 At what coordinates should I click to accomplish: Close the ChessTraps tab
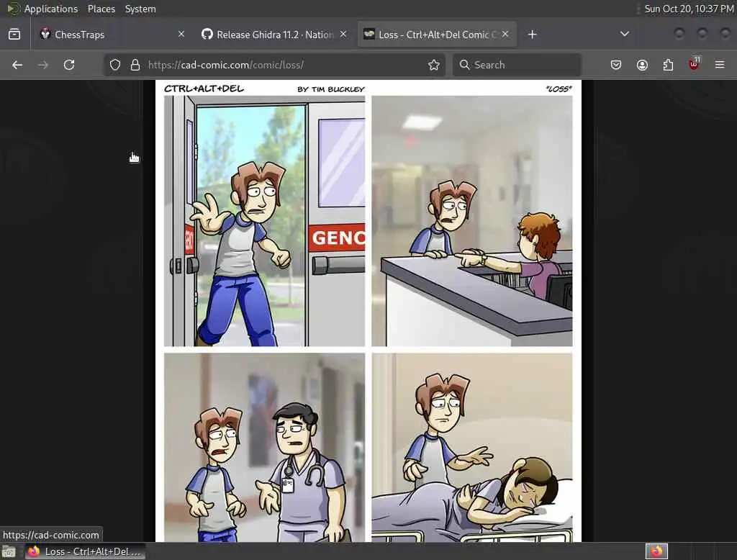(181, 34)
